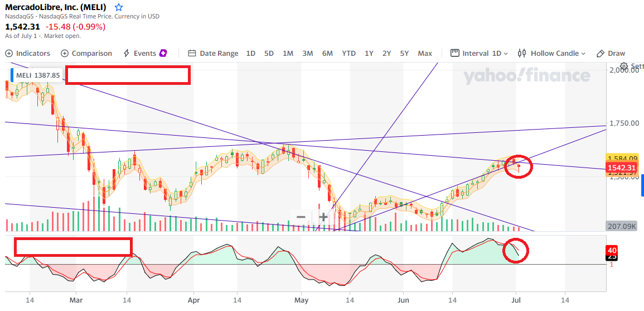Activate the Draw tool

pyautogui.click(x=611, y=53)
